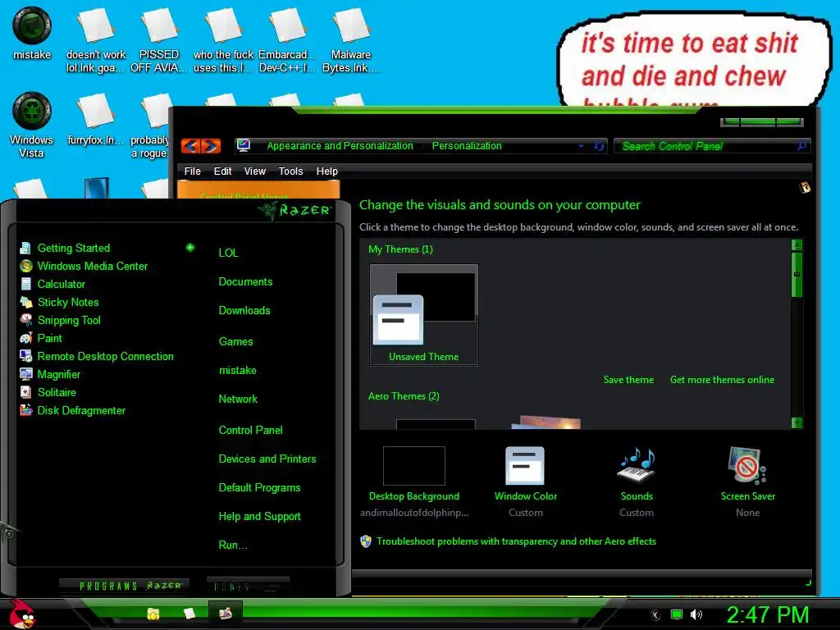Click the search magnifier icon
Image resolution: width=840 pixels, height=630 pixels.
coord(801,146)
